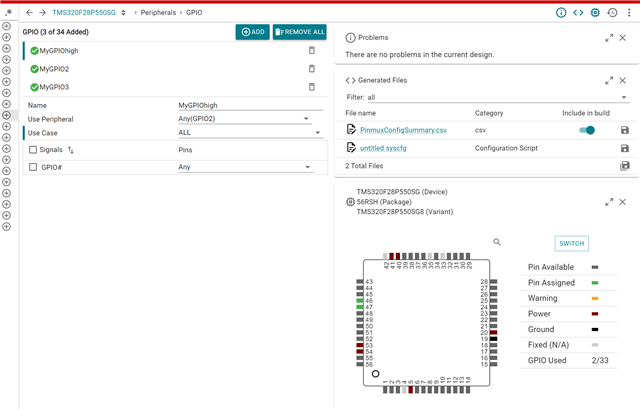Open PinmuxConfigSummary.csv file link
The image size is (640, 410).
403,130
